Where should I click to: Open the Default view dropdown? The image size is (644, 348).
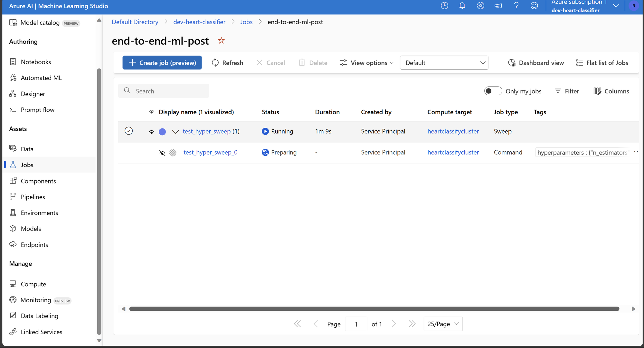coord(444,62)
